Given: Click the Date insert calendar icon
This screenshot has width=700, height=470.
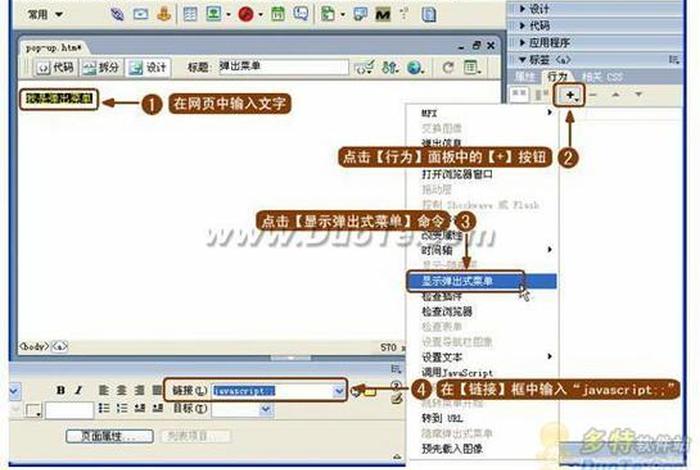Looking at the screenshot, I should point(278,14).
